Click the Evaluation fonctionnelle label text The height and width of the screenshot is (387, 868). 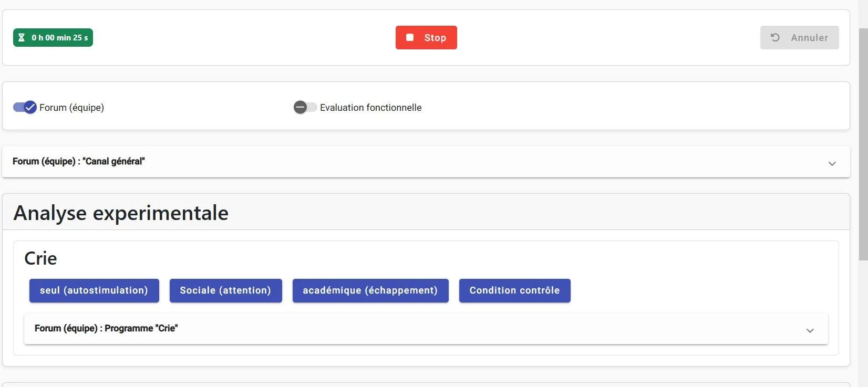(x=370, y=108)
